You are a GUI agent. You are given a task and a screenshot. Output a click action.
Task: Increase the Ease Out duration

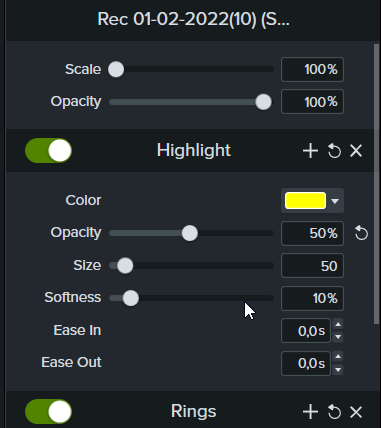338,357
